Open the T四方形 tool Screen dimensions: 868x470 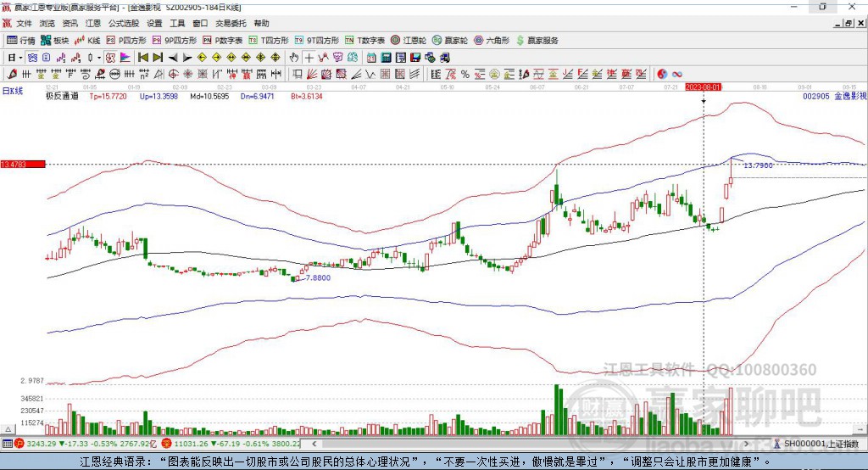(x=269, y=41)
